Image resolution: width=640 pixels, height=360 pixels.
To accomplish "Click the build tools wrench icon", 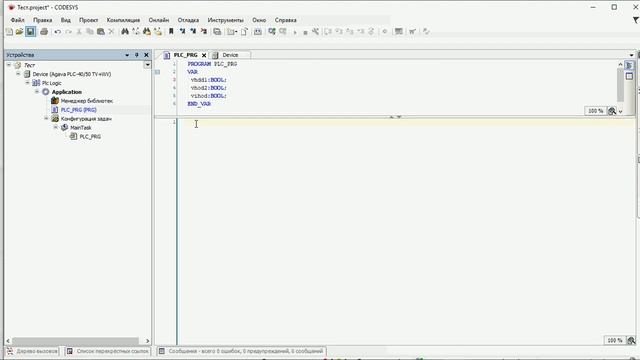I will coord(316,31).
